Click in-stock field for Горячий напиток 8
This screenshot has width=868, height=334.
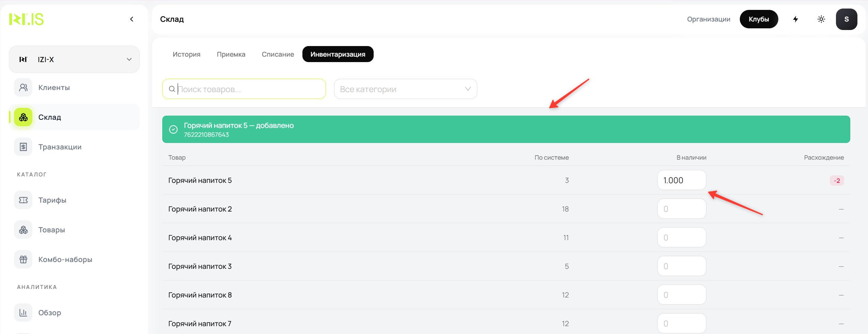pos(682,295)
